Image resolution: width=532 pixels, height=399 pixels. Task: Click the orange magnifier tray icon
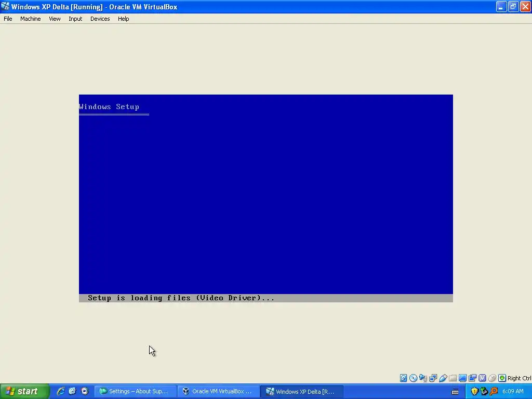coord(494,392)
